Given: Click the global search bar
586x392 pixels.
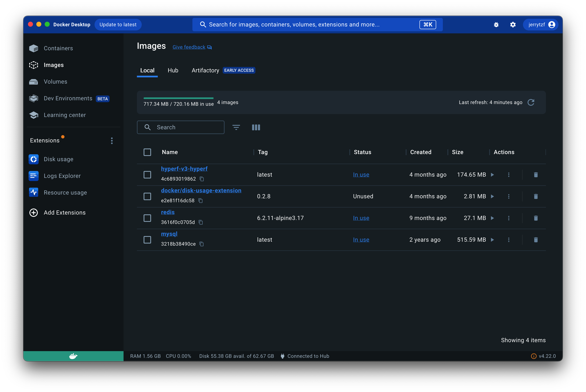Looking at the screenshot, I should pos(317,25).
